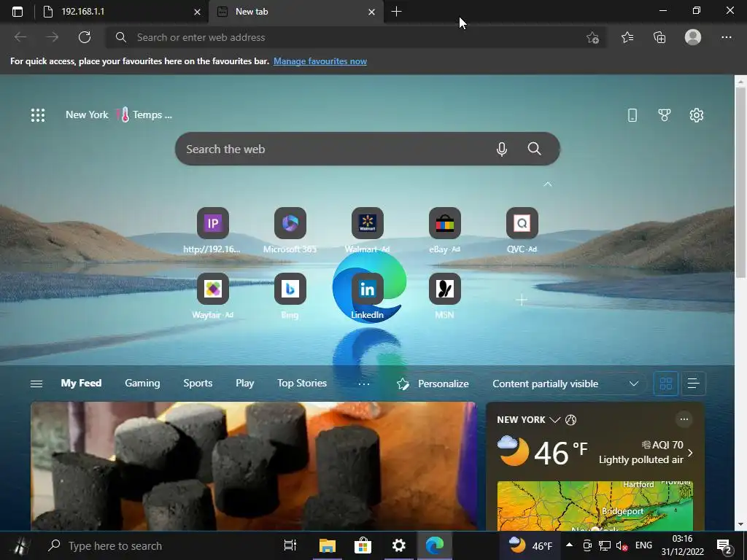
Task: Show hidden system tray icons
Action: click(569, 545)
